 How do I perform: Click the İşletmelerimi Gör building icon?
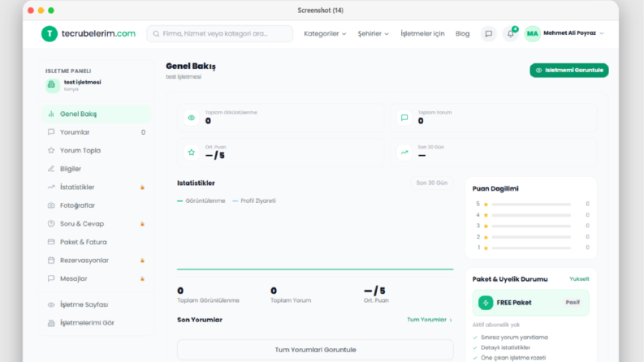(51, 323)
